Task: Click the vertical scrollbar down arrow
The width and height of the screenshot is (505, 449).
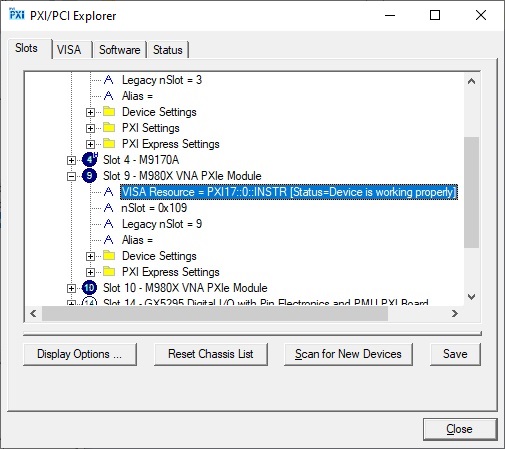Action: point(471,296)
